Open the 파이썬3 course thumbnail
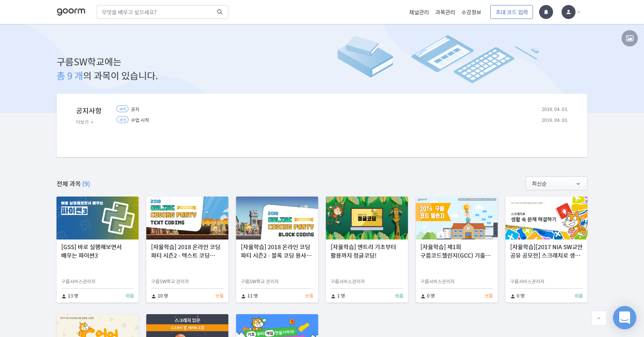The image size is (644, 337). [x=98, y=218]
